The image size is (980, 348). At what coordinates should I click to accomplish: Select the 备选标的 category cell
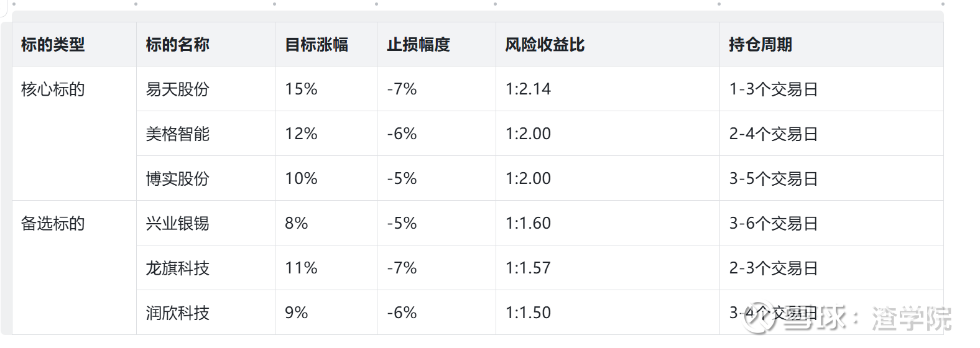53,224
